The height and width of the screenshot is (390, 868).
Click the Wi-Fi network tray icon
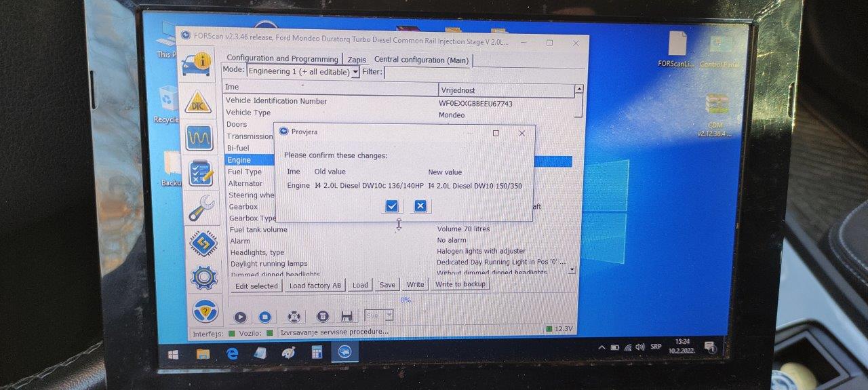coord(628,347)
